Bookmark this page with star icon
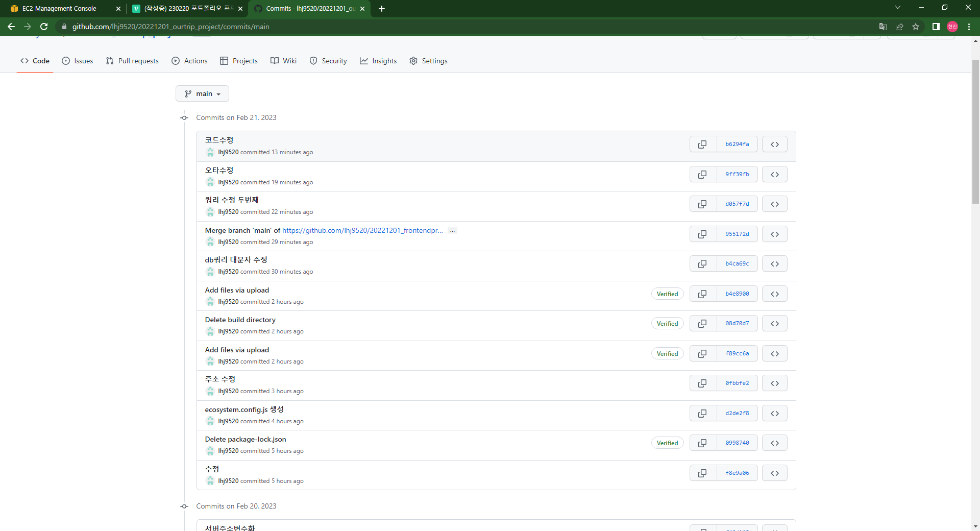Screen dimensions: 980x531 916,27
